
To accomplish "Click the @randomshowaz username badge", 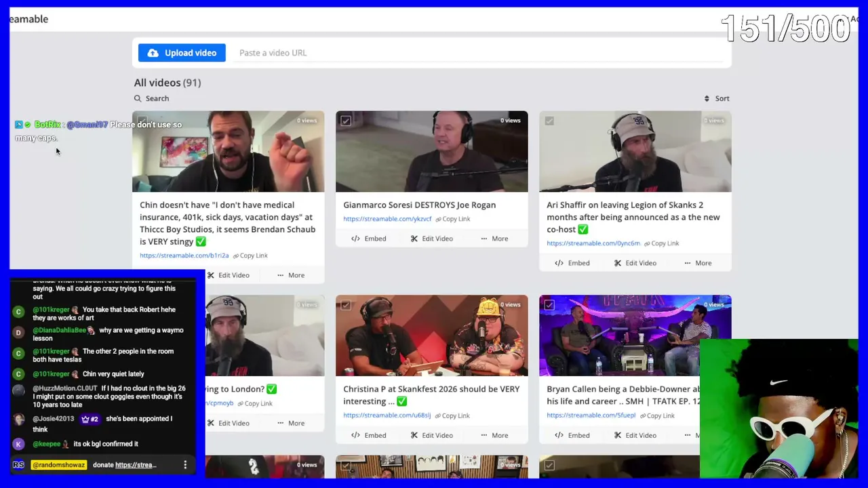I will 59,465.
